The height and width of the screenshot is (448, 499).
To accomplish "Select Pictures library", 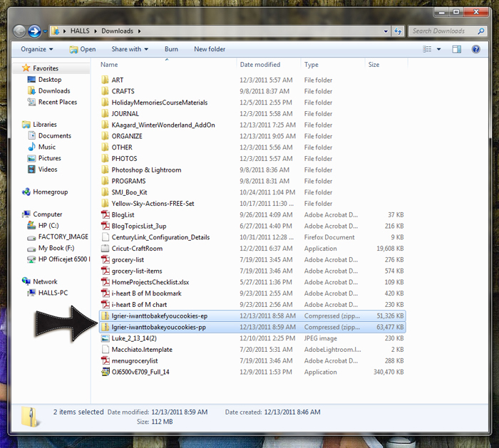I will point(49,158).
